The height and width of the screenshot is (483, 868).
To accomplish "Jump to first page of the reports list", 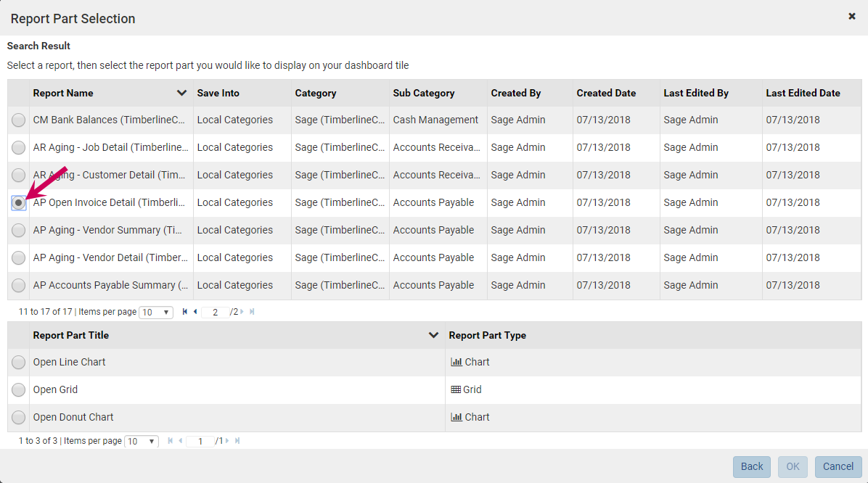I will pos(184,312).
